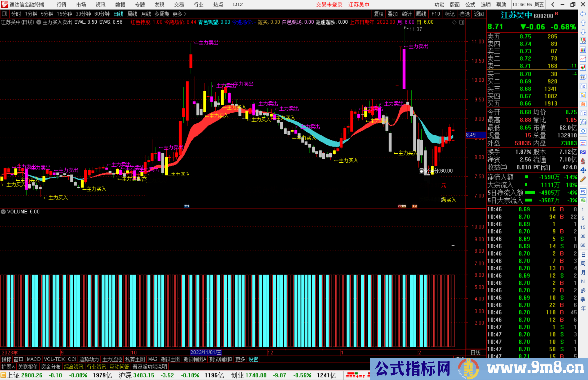
Task: Select the 季 quarterly period in sidebar
Action: click(x=583, y=299)
